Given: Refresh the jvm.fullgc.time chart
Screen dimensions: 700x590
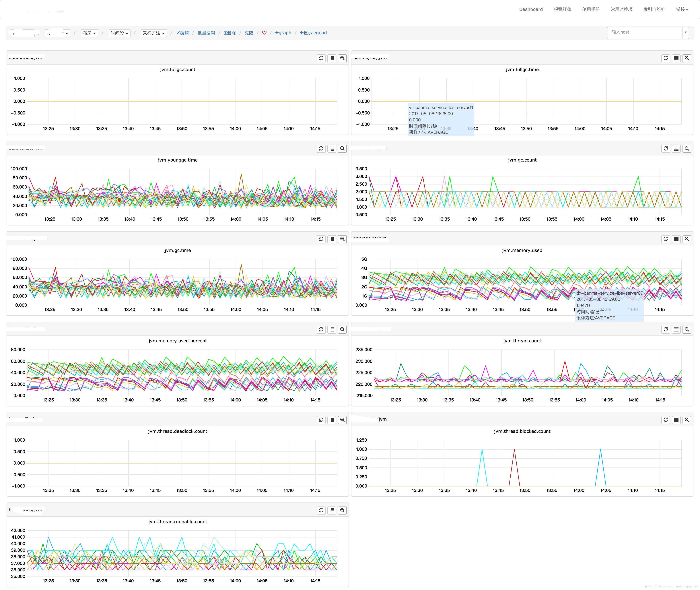Looking at the screenshot, I should [666, 58].
